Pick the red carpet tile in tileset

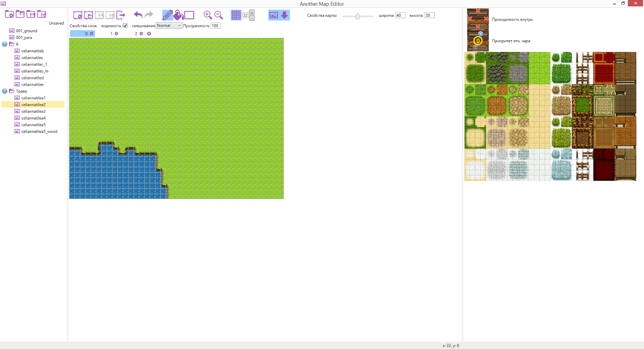click(604, 73)
